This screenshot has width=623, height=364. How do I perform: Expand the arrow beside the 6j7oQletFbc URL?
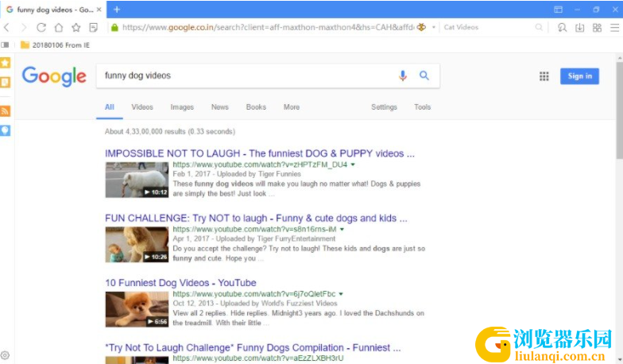[x=341, y=294]
